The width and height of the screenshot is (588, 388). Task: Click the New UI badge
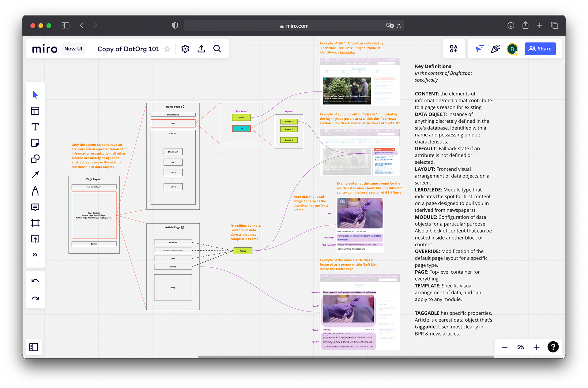pos(73,49)
